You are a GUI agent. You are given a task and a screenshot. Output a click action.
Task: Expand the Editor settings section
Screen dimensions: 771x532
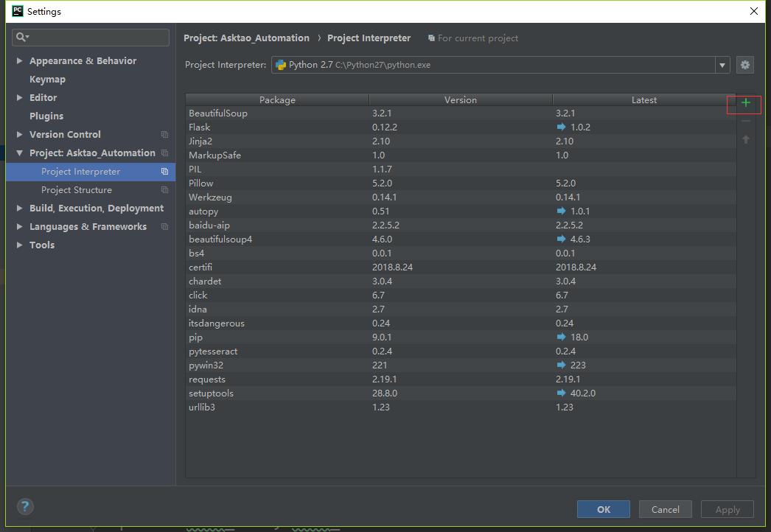[x=19, y=98]
